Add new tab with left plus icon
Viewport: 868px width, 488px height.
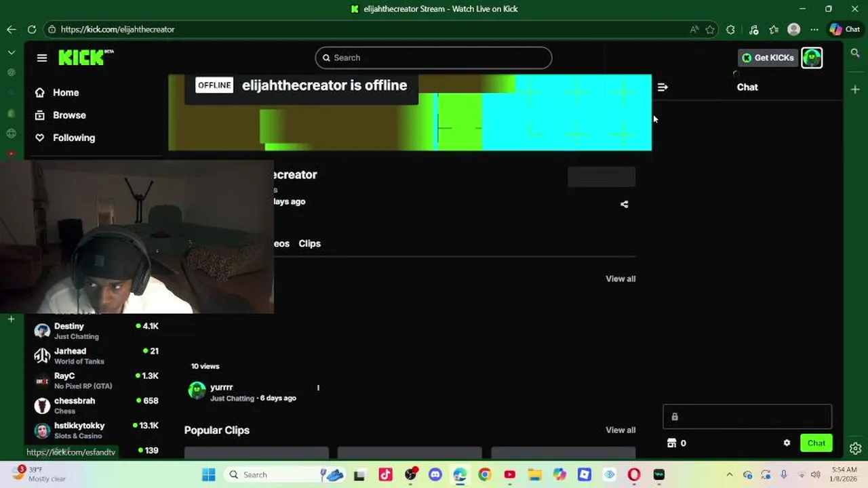pyautogui.click(x=11, y=319)
